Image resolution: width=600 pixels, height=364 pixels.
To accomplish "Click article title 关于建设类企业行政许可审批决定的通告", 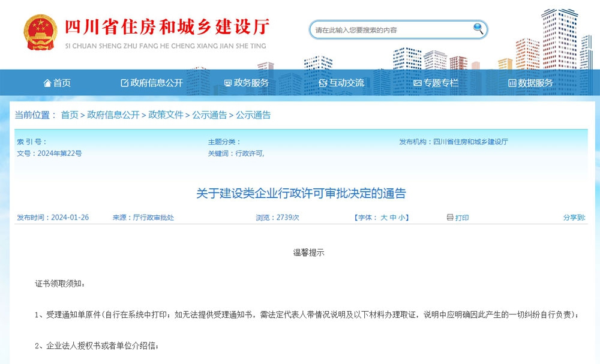I will (301, 194).
